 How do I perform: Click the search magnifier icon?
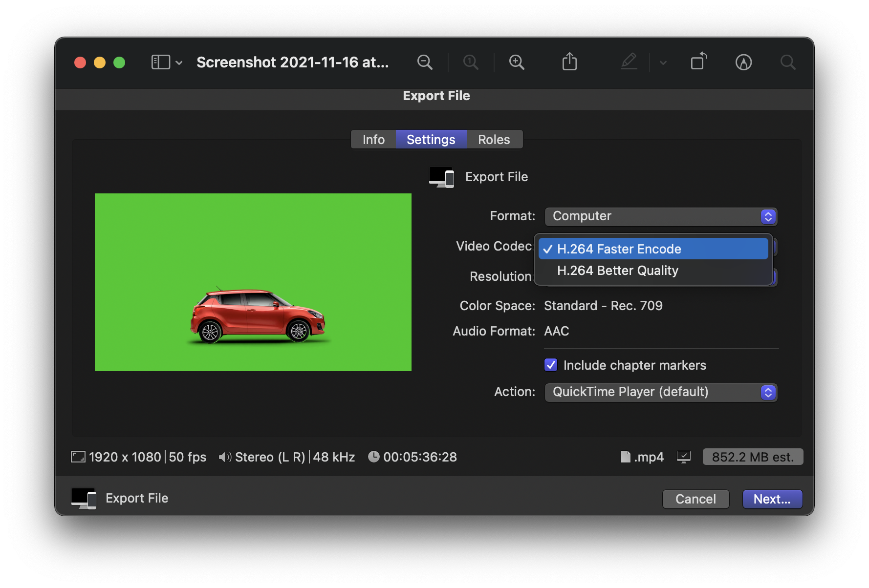787,63
